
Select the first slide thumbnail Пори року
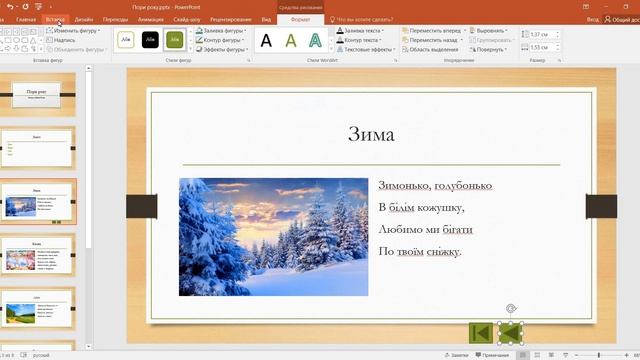click(38, 95)
